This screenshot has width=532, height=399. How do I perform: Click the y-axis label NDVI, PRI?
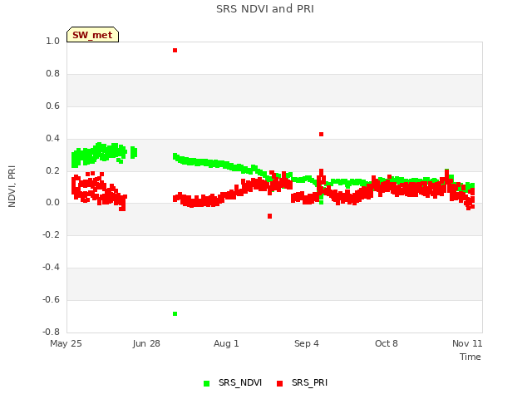tap(12, 186)
